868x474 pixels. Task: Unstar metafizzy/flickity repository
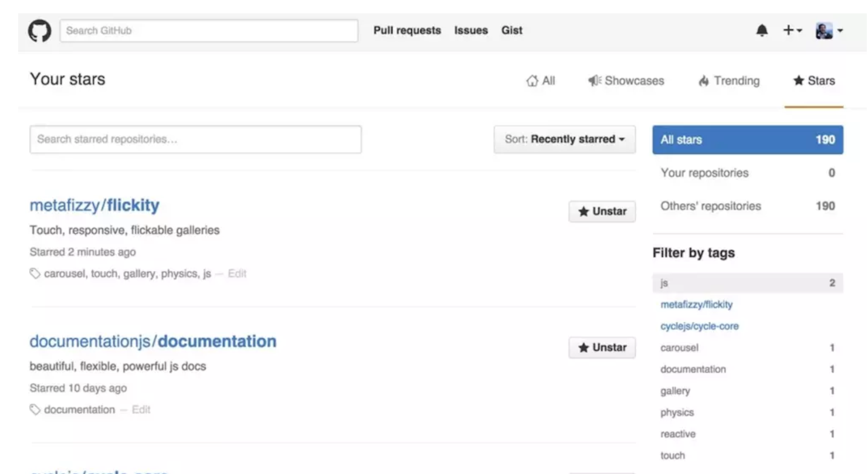[x=602, y=212]
